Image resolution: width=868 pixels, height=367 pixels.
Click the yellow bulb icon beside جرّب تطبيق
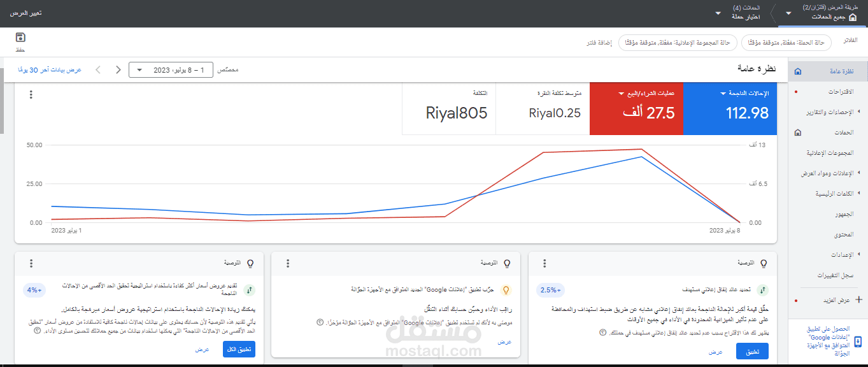(x=506, y=290)
